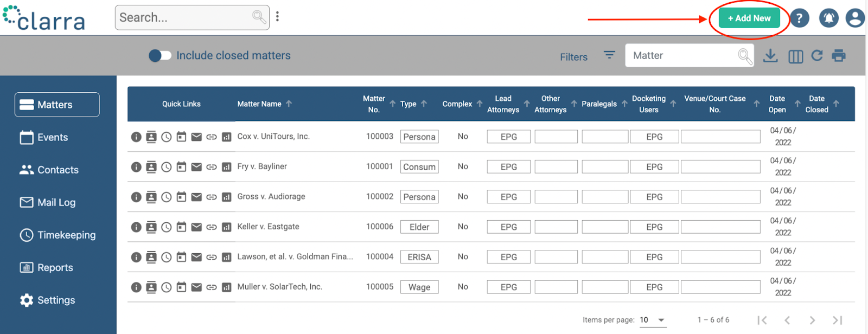Image resolution: width=868 pixels, height=334 pixels.
Task: Click the filter lines icon beside Filters
Action: [609, 55]
